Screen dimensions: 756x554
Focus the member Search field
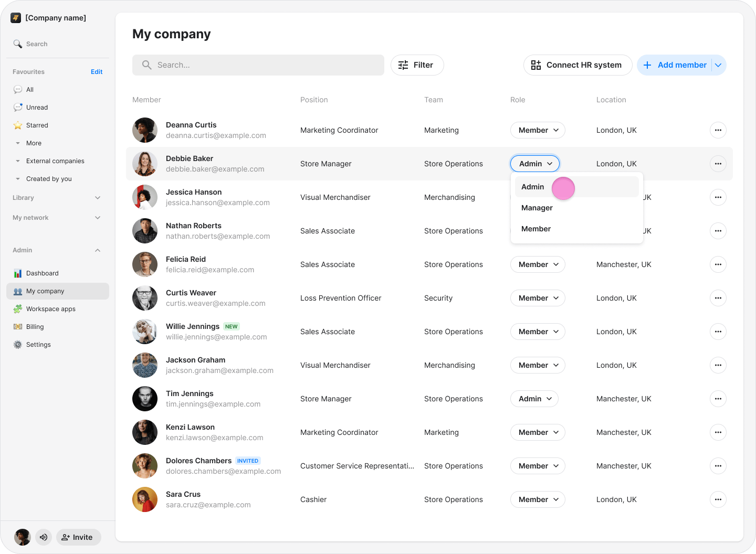(258, 65)
